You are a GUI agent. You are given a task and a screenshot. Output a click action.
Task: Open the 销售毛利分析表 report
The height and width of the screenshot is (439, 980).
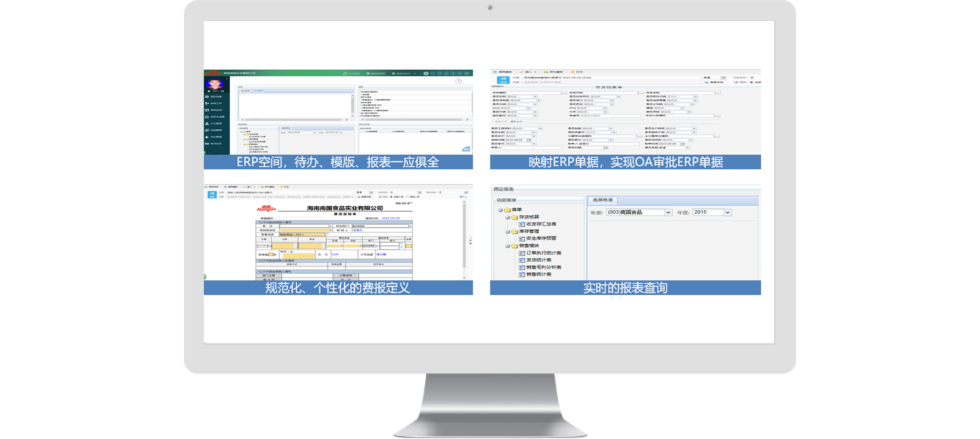[543, 267]
